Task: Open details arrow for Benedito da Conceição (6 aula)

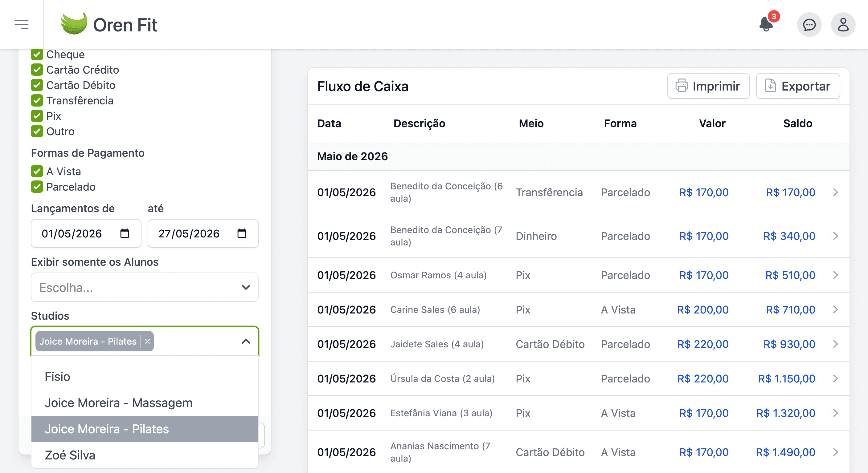Action: (835, 192)
